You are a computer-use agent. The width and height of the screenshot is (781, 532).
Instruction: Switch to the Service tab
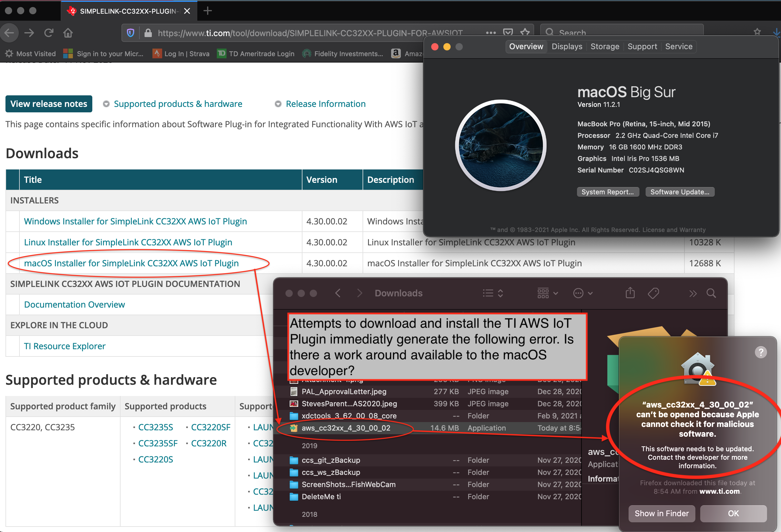coord(678,46)
